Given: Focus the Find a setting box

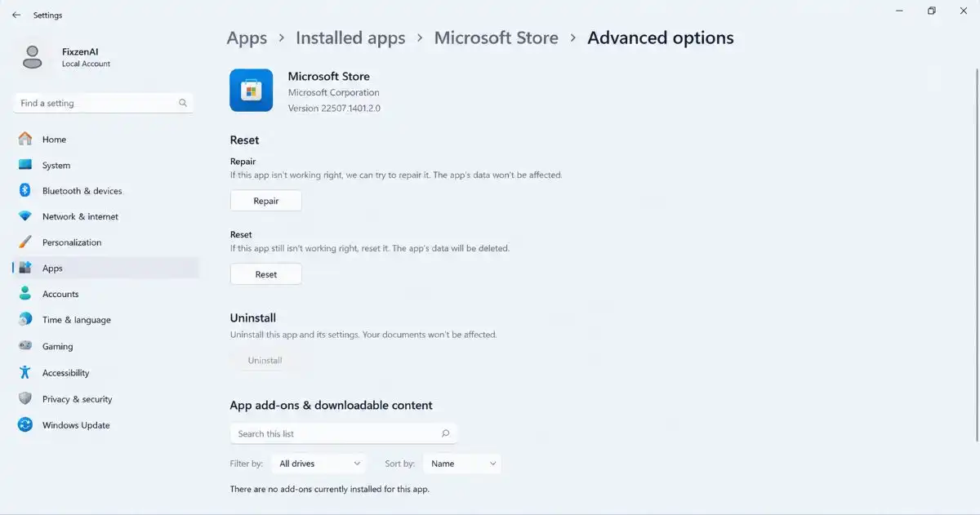Looking at the screenshot, I should tap(104, 103).
